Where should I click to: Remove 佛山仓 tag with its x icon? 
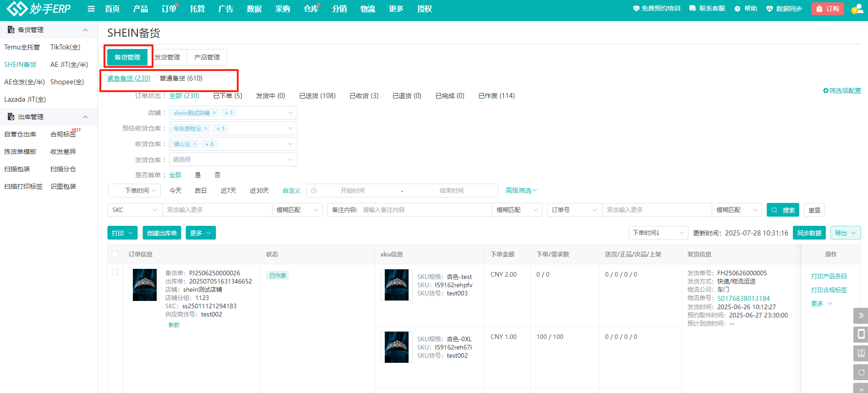(x=195, y=144)
